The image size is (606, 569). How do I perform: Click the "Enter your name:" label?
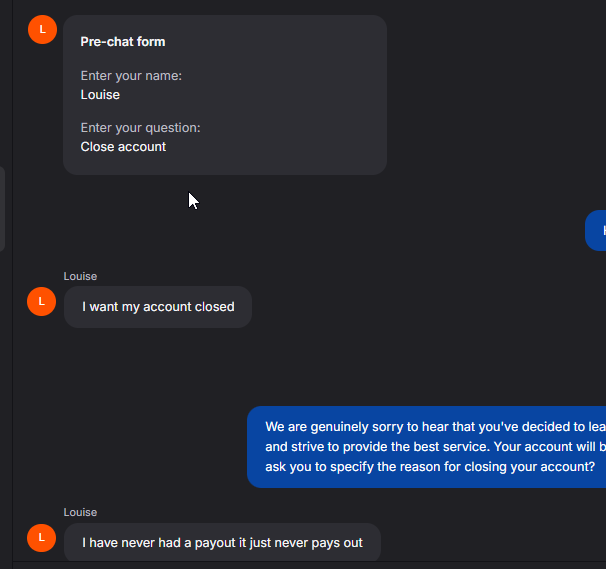131,75
